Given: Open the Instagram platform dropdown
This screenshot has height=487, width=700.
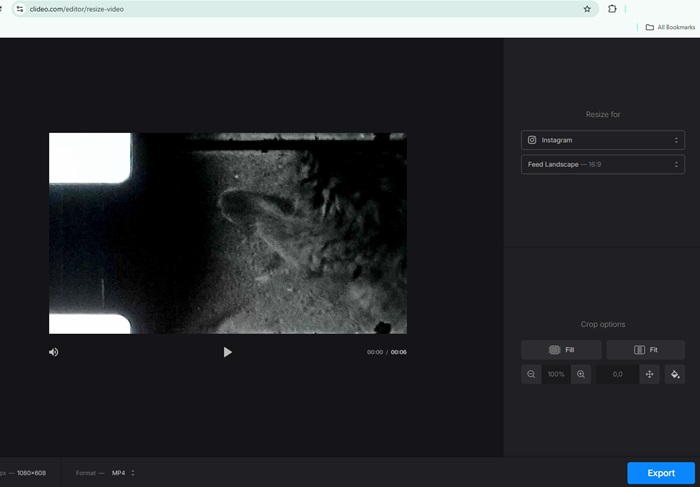Looking at the screenshot, I should click(603, 140).
